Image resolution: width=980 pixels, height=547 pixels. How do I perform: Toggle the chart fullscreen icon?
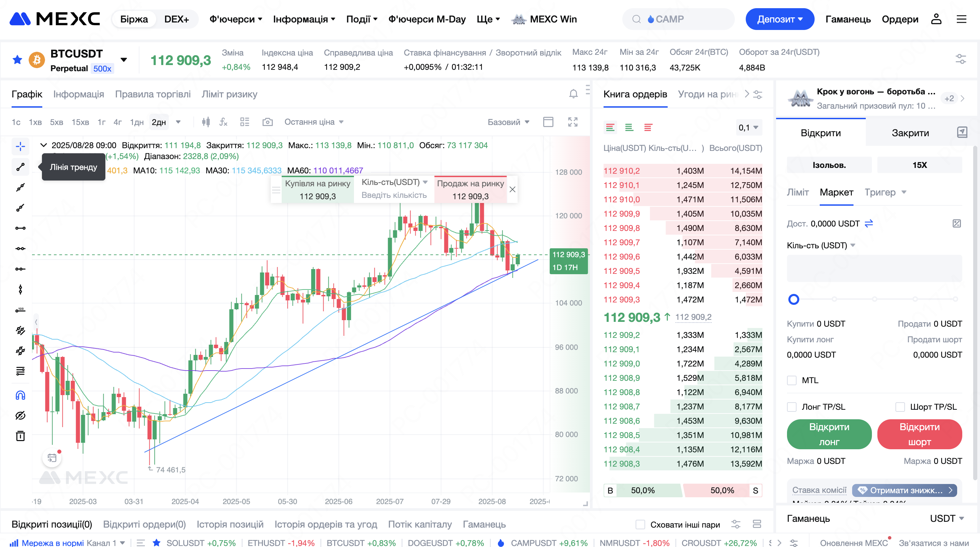coord(573,122)
